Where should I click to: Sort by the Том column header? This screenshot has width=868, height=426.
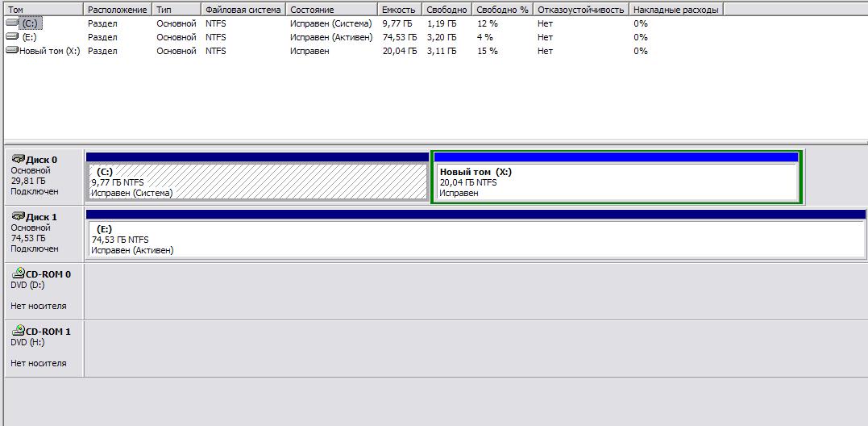44,10
